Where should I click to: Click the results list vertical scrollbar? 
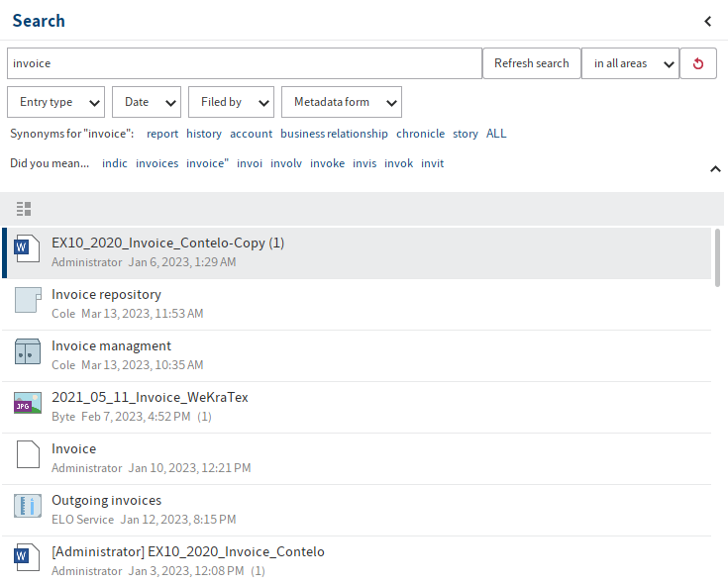(x=717, y=258)
